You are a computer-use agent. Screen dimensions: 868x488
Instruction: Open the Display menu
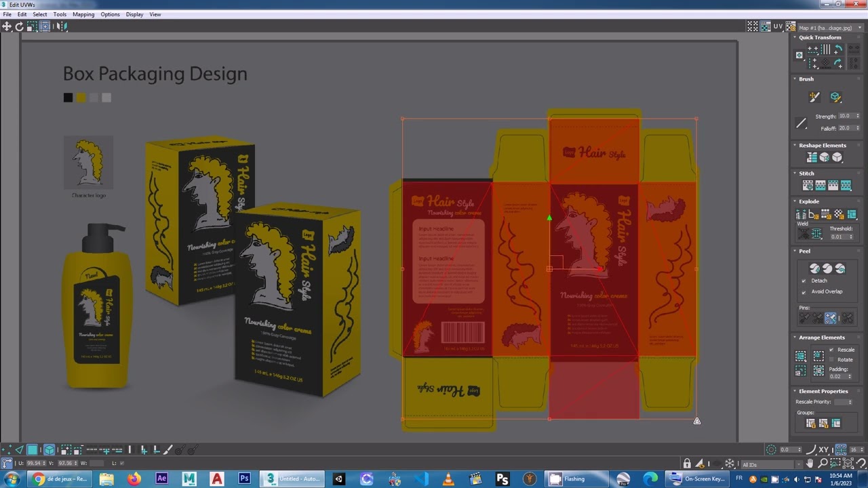[134, 14]
